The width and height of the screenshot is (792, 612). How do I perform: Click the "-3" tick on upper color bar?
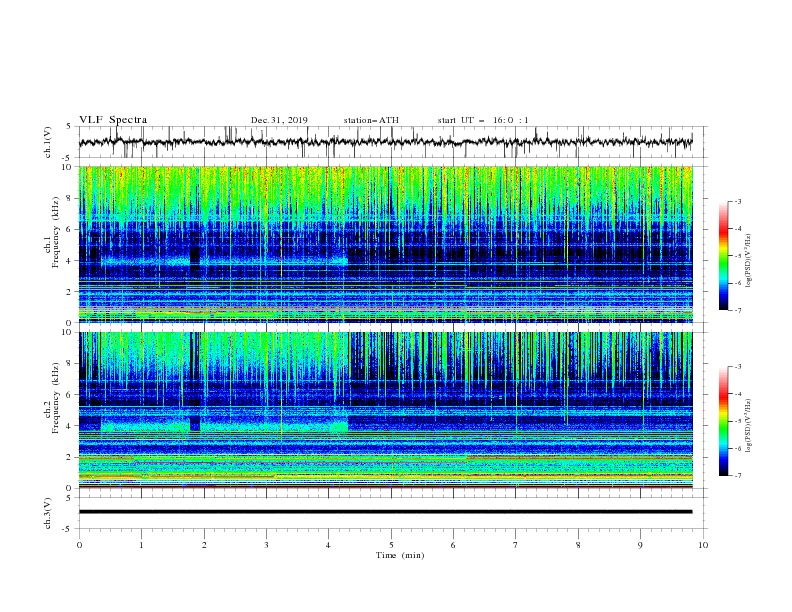(x=738, y=201)
